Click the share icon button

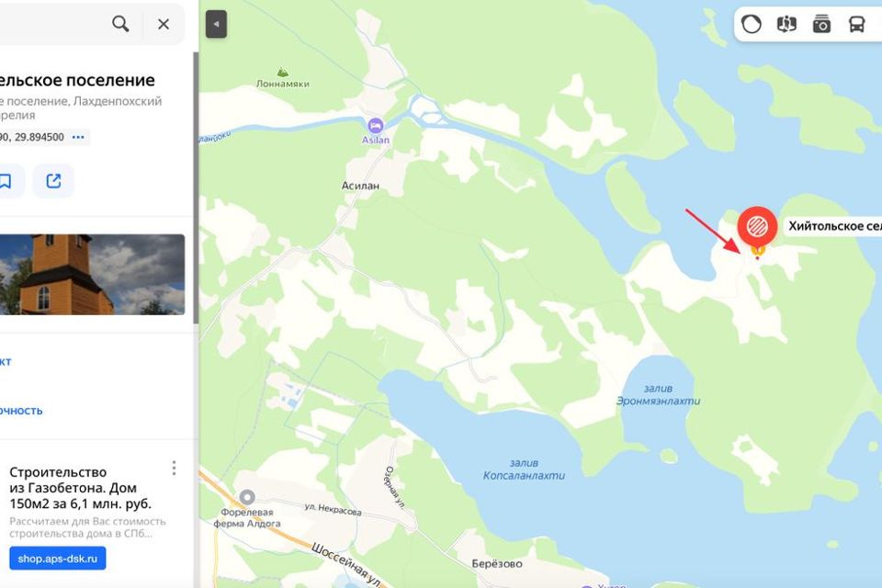(x=53, y=181)
